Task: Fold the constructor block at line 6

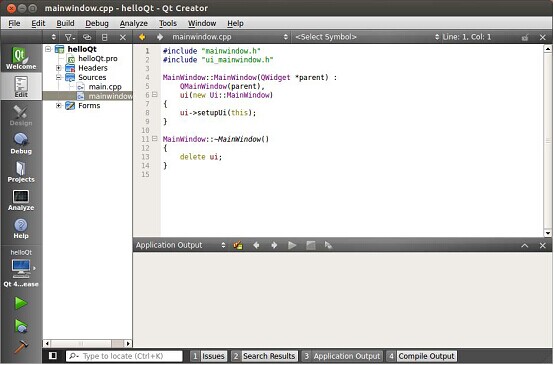Action: click(x=154, y=95)
